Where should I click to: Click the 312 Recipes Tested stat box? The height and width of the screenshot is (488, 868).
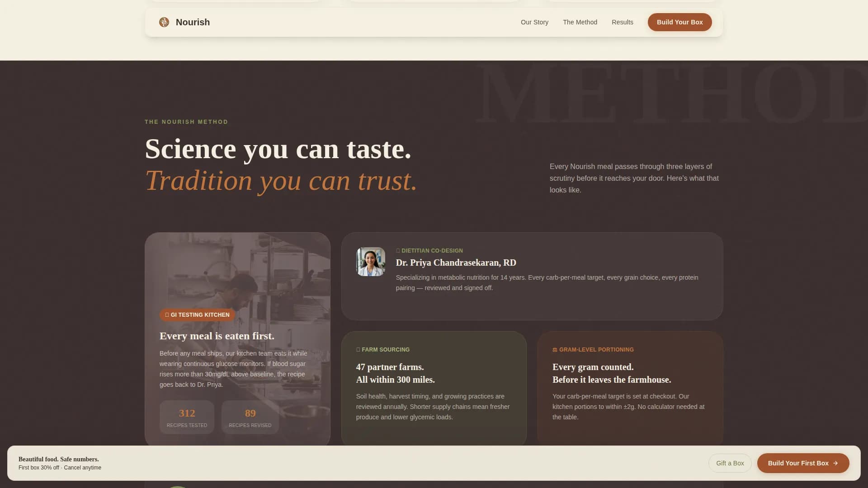(187, 417)
